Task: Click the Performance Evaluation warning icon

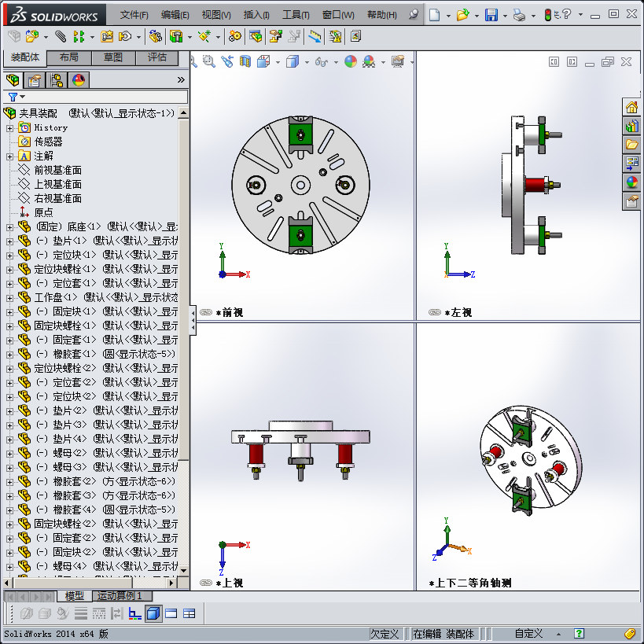Action: [335, 36]
